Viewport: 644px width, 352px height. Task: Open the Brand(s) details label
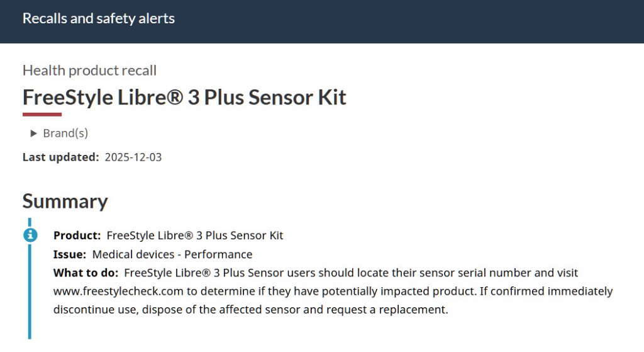coord(65,133)
